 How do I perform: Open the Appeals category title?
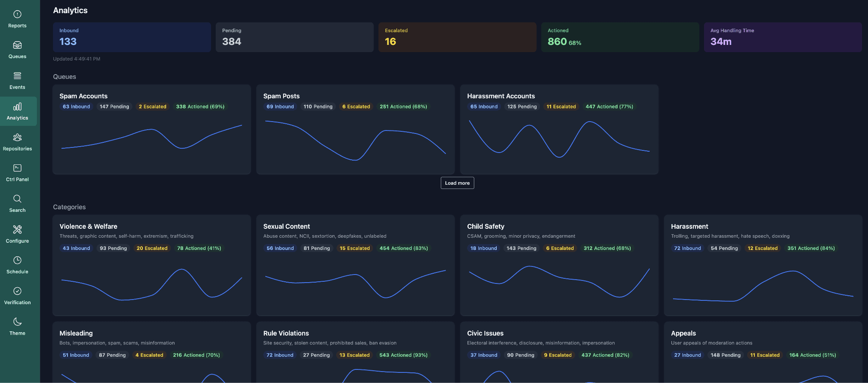pyautogui.click(x=683, y=333)
